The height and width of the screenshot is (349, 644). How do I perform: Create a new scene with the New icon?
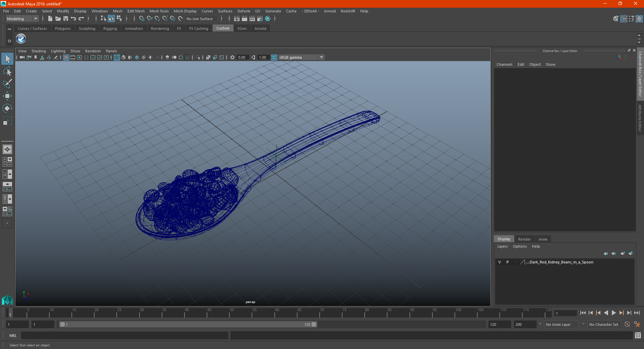[50, 19]
